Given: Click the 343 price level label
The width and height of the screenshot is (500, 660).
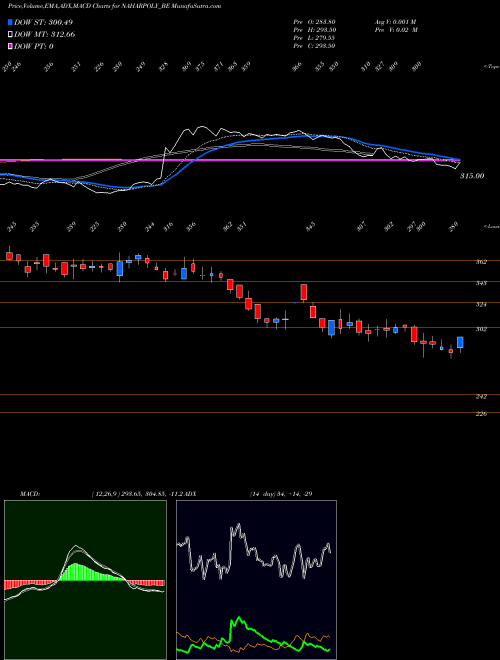Looking at the screenshot, I should tap(481, 283).
